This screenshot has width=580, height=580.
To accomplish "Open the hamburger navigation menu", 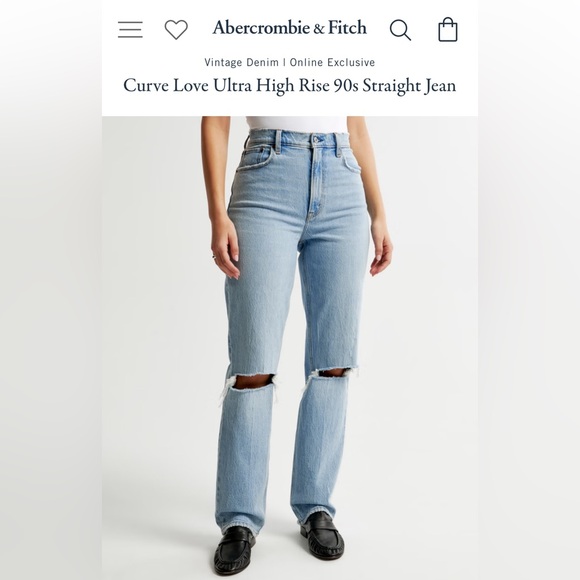I will click(130, 30).
